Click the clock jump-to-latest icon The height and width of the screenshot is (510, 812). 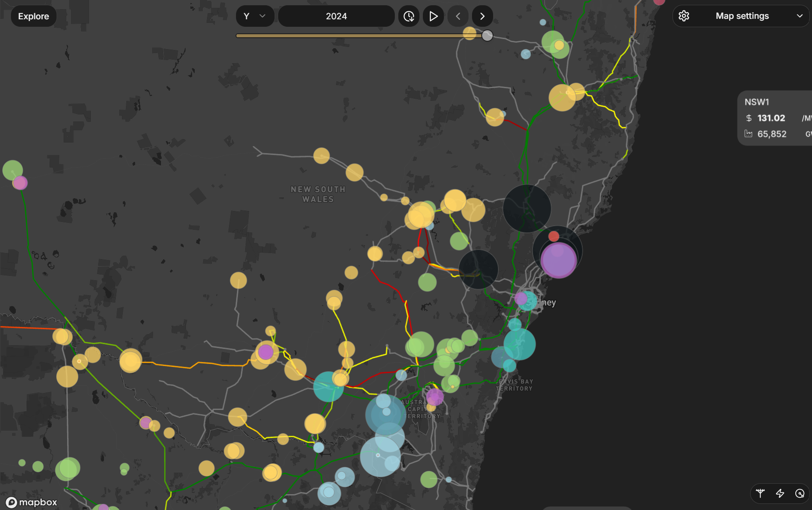[x=409, y=16]
